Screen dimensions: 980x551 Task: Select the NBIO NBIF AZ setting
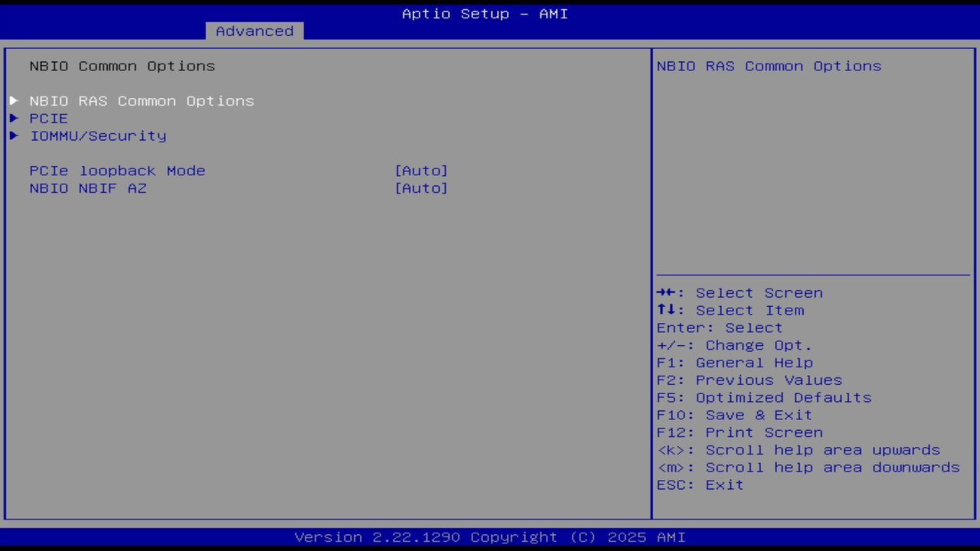(88, 188)
